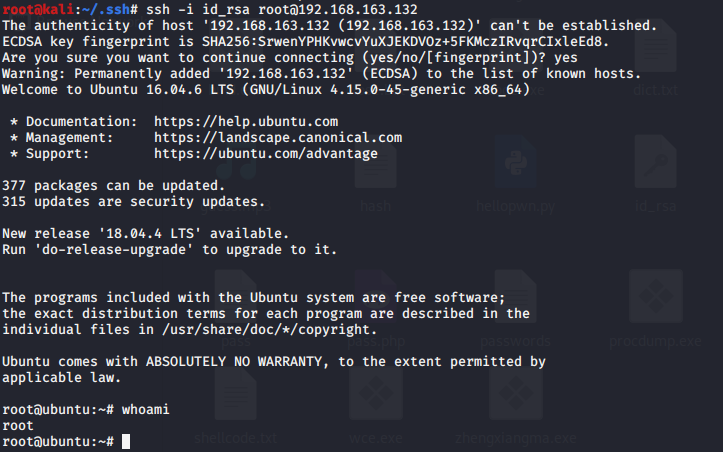
Task: Click the hellopwn.py Python file icon
Action: point(516,162)
